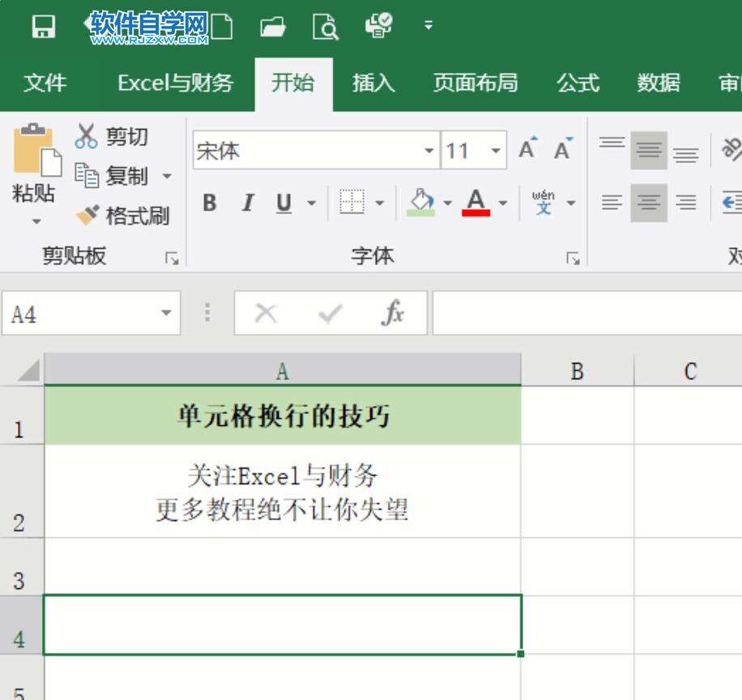
Task: Toggle underline formatting
Action: (282, 203)
